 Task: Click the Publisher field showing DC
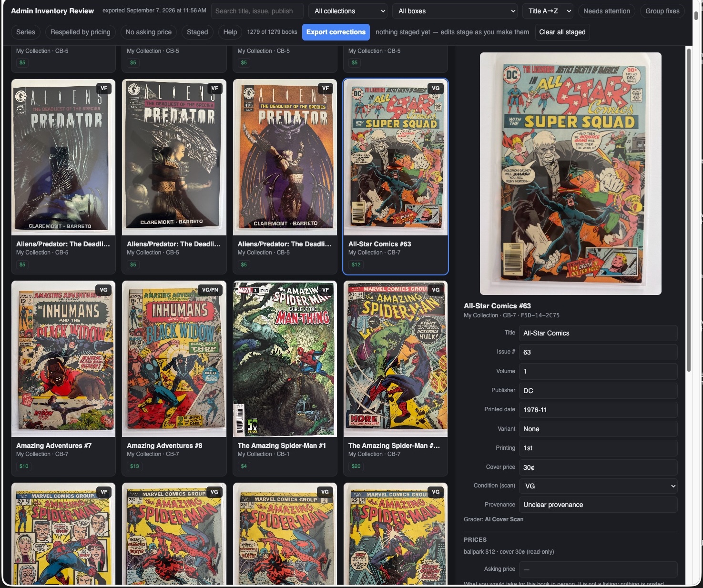[x=598, y=391]
